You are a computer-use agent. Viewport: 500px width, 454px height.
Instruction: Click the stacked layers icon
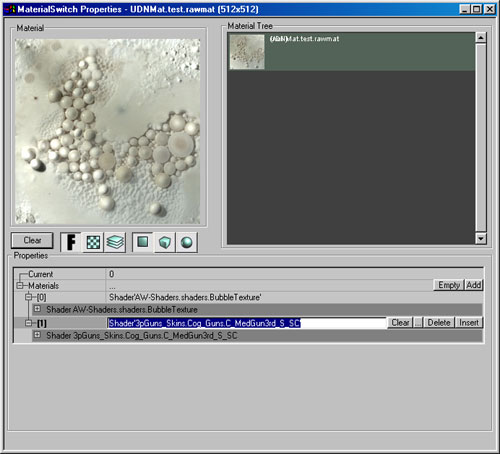115,242
